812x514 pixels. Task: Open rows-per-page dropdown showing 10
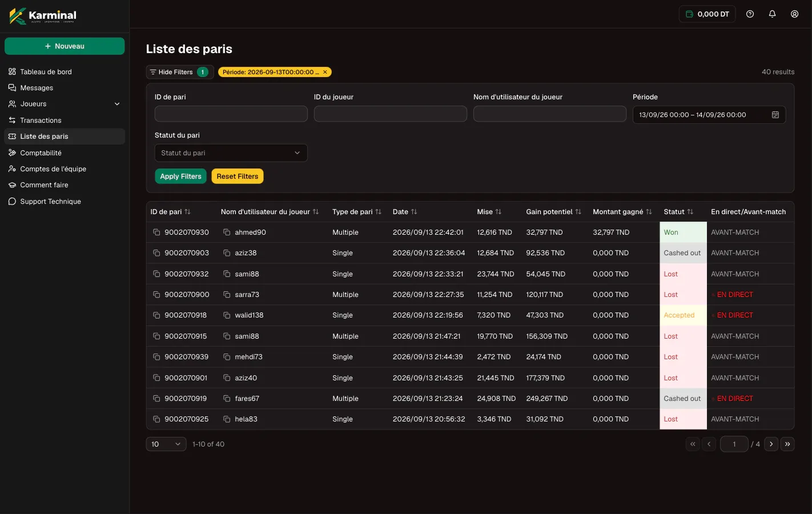pos(166,444)
